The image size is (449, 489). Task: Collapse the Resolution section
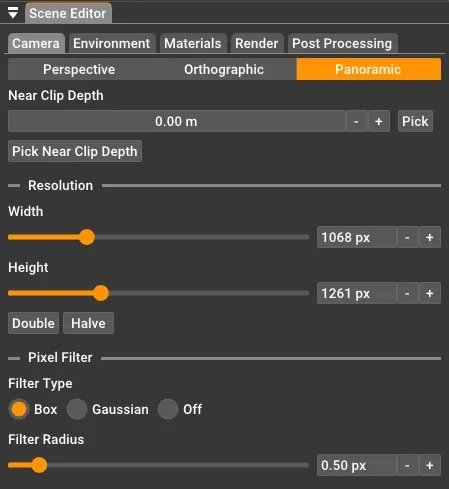point(14,186)
